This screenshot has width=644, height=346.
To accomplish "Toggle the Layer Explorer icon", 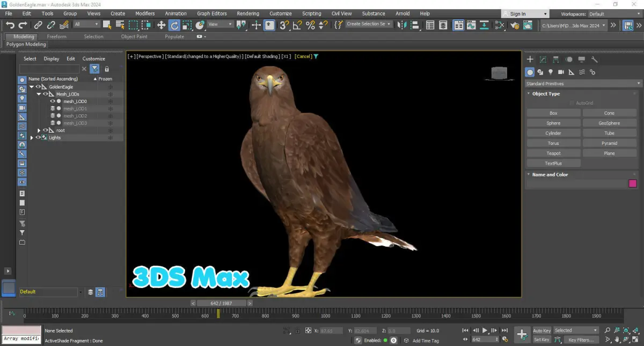I will click(443, 25).
